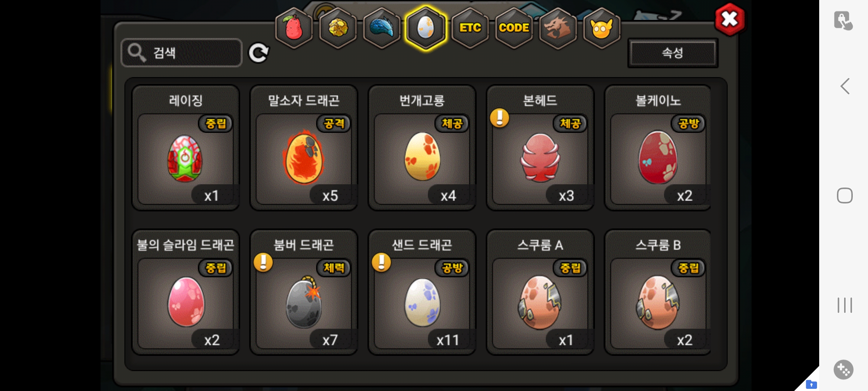
Task: Tap the exclamation badge on 본헤드
Action: (x=500, y=118)
